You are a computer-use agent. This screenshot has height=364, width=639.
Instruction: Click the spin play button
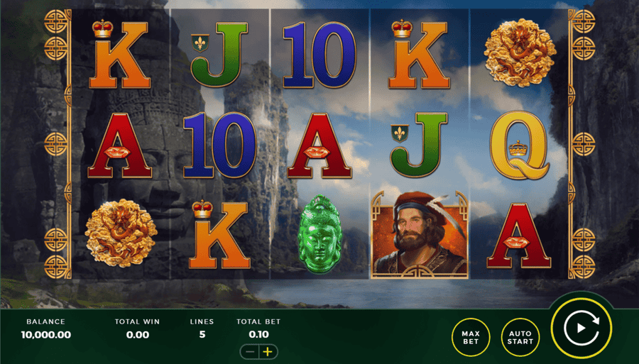581,329
